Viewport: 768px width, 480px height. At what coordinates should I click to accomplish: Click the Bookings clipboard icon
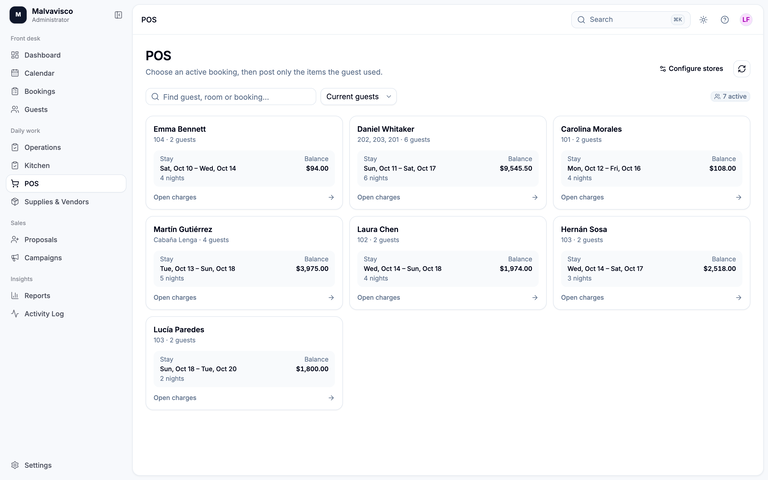pyautogui.click(x=15, y=91)
